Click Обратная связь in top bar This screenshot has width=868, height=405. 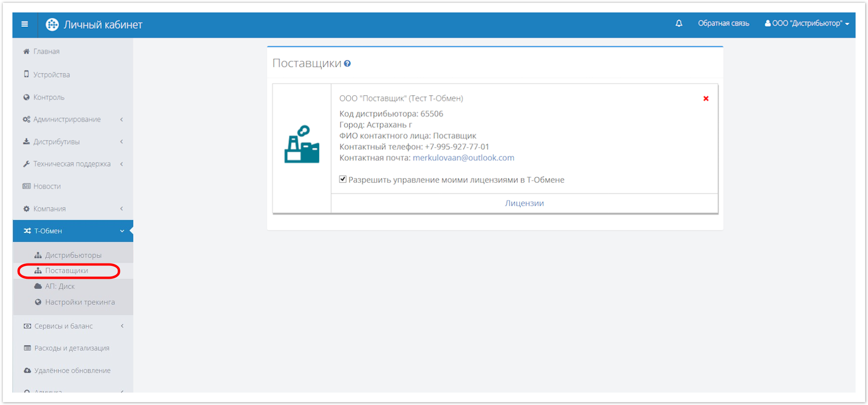(x=723, y=23)
